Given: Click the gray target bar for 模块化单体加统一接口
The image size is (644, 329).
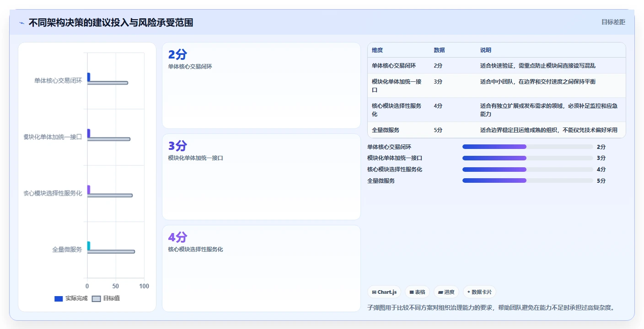Looking at the screenshot, I should [x=109, y=139].
